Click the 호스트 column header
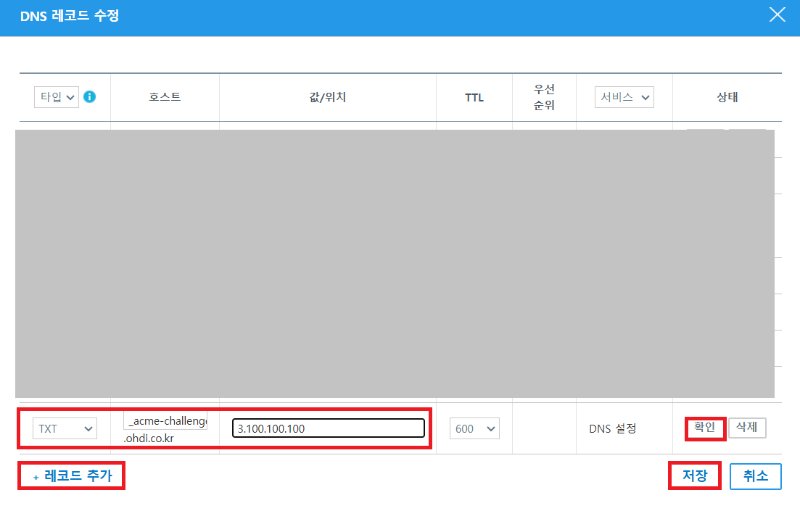Screen dimensions: 800x532 pos(165,97)
